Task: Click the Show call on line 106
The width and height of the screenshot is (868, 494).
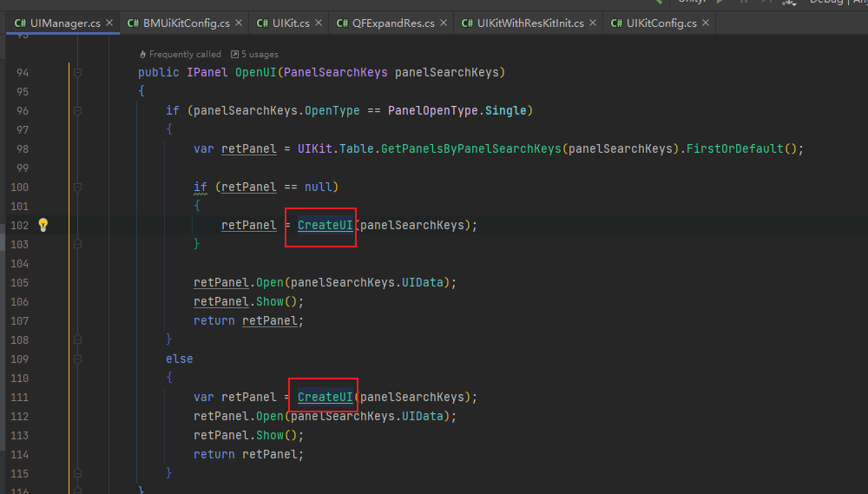Action: 270,302
